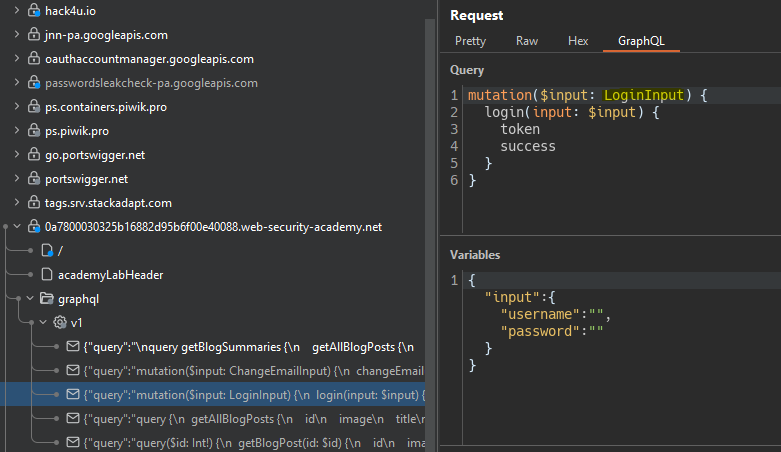Open the Raw request tab
781x452 pixels.
pyautogui.click(x=526, y=41)
